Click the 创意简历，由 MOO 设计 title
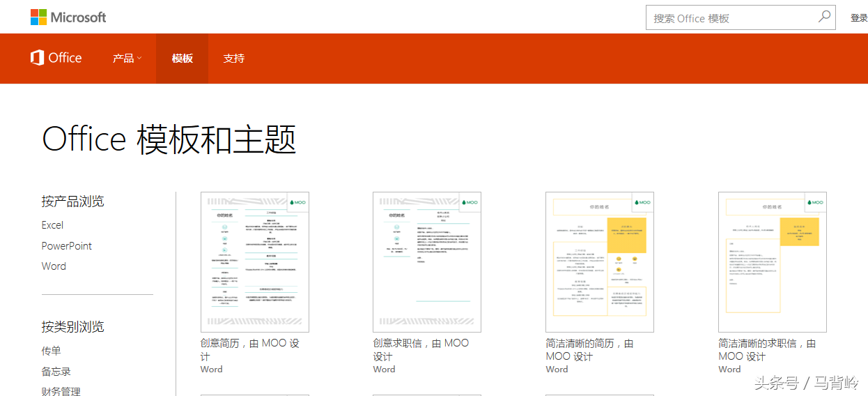The width and height of the screenshot is (868, 396). [x=250, y=350]
